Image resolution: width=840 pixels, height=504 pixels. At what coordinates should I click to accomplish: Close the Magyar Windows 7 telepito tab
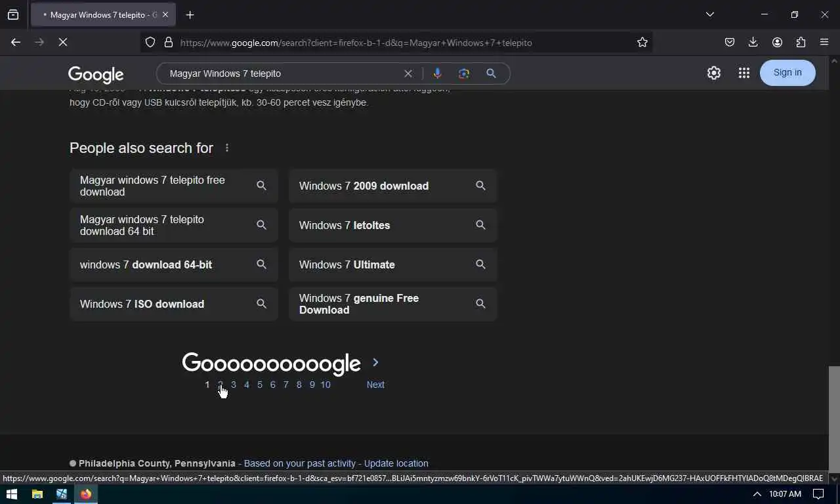165,14
